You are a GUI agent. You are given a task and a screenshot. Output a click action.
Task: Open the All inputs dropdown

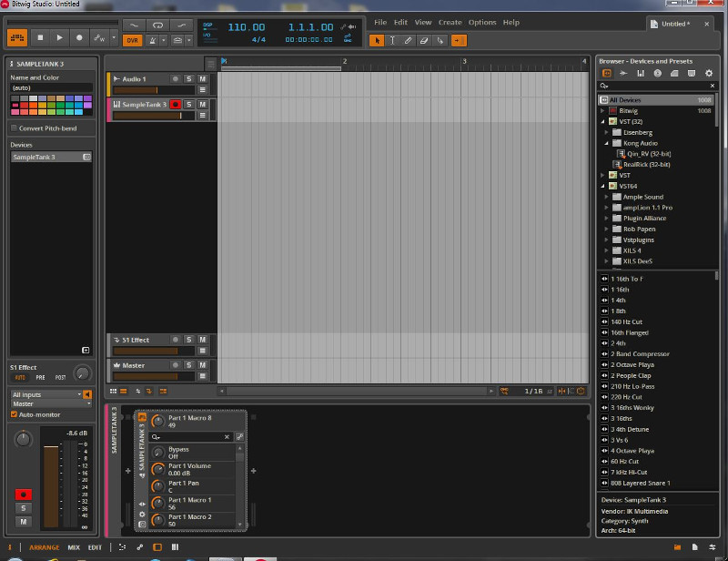point(46,394)
